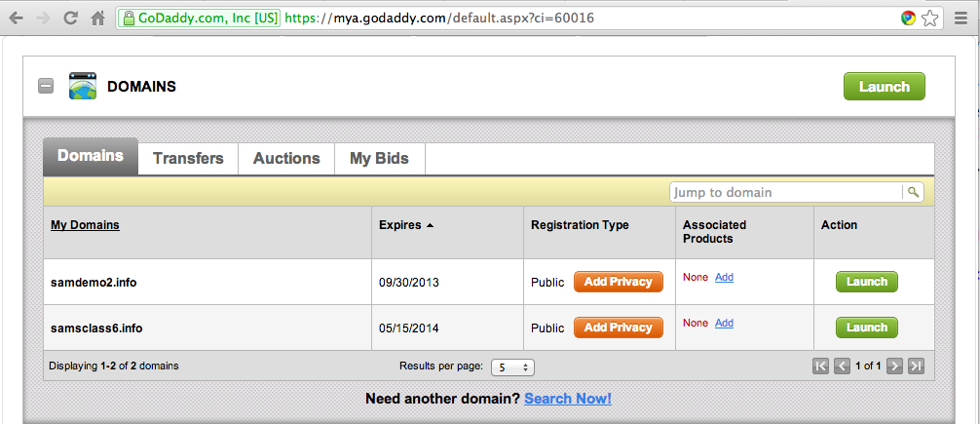This screenshot has height=424, width=980.
Task: Bookmark this page with star icon
Action: (930, 18)
